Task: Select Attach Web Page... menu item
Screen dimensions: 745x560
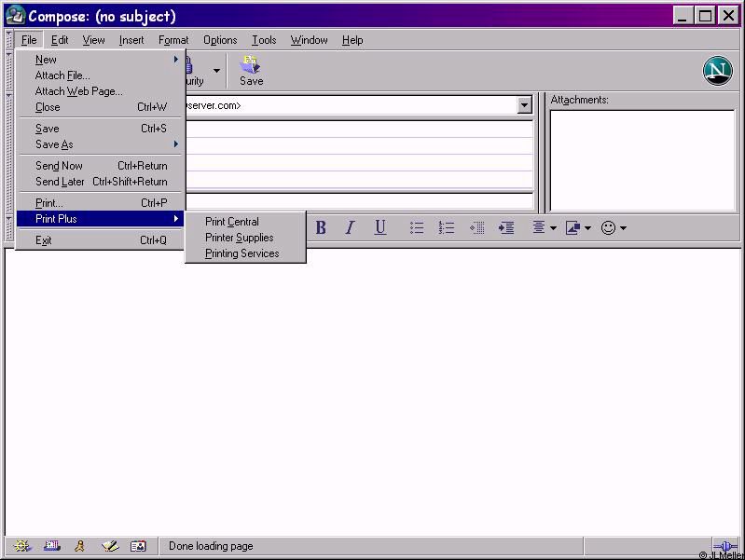Action: pyautogui.click(x=78, y=91)
